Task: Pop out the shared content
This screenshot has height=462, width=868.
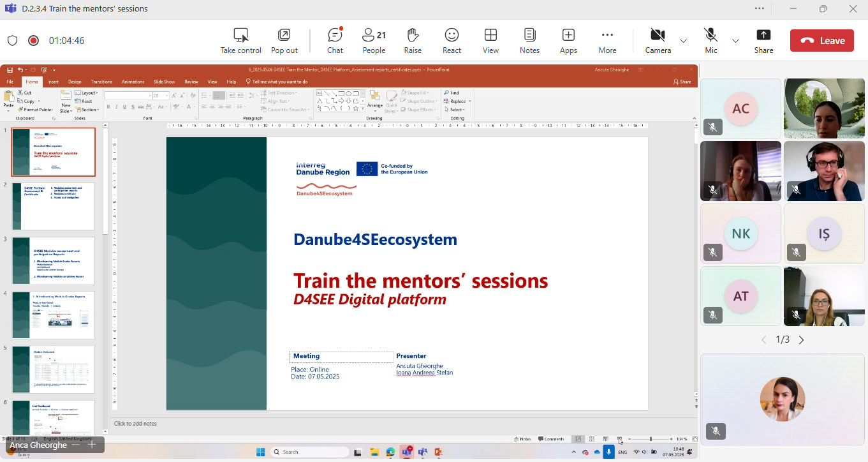Action: coord(284,41)
